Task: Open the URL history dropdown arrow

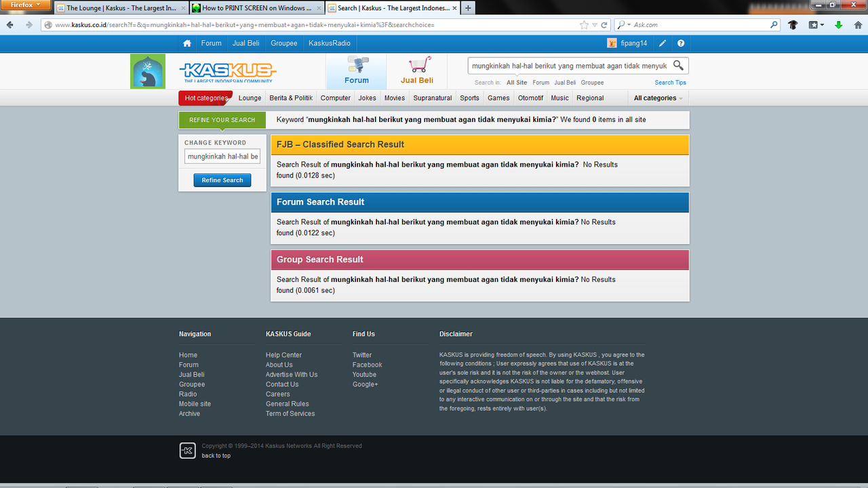Action: pyautogui.click(x=595, y=25)
